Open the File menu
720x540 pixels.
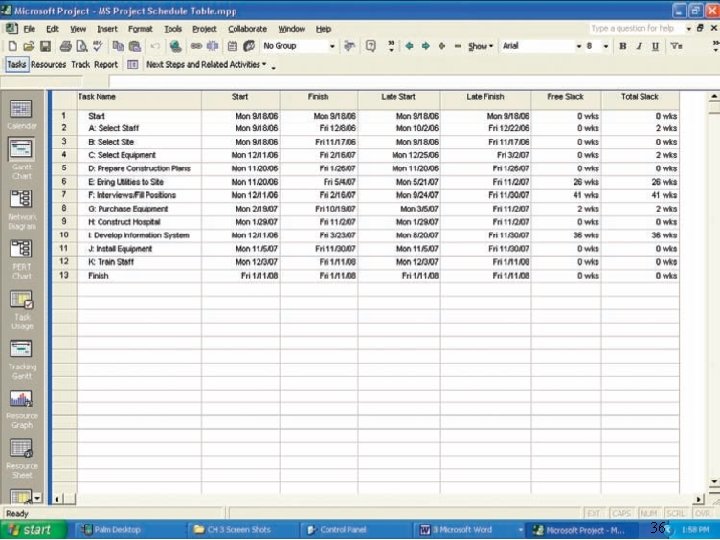pos(29,29)
